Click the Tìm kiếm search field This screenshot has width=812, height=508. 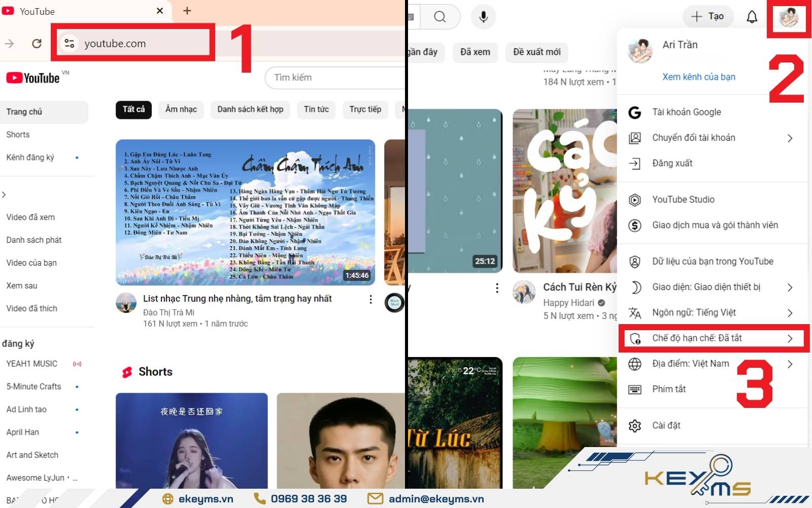click(335, 78)
